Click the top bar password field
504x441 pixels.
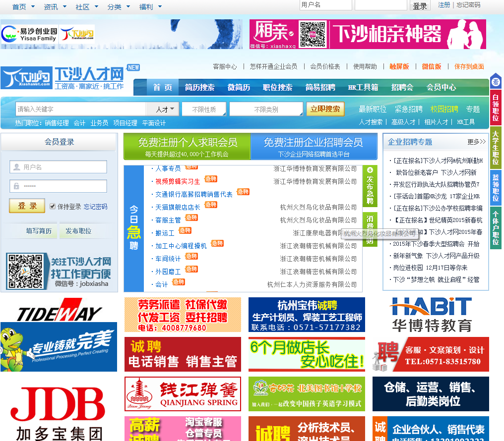[381, 5]
